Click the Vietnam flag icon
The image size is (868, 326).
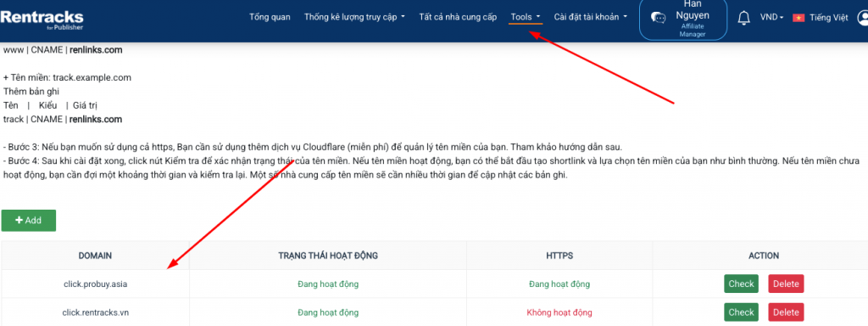coord(798,18)
